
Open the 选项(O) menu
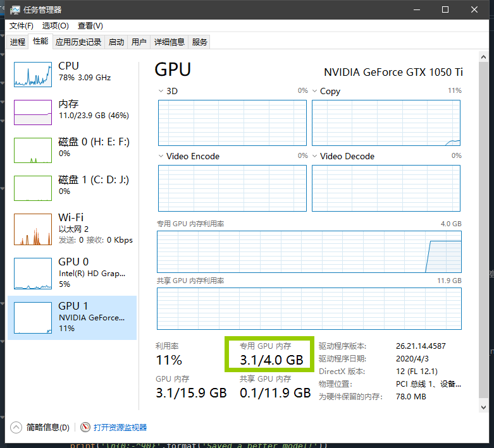pos(56,26)
